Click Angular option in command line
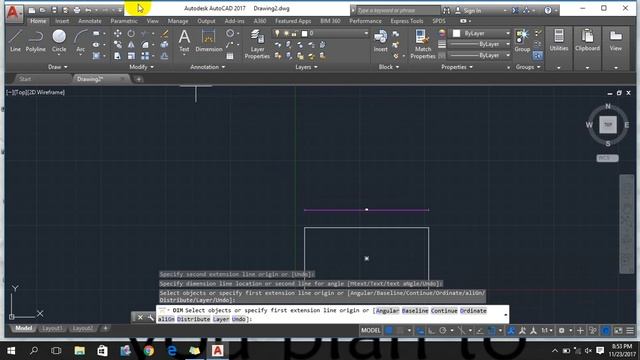 click(387, 311)
